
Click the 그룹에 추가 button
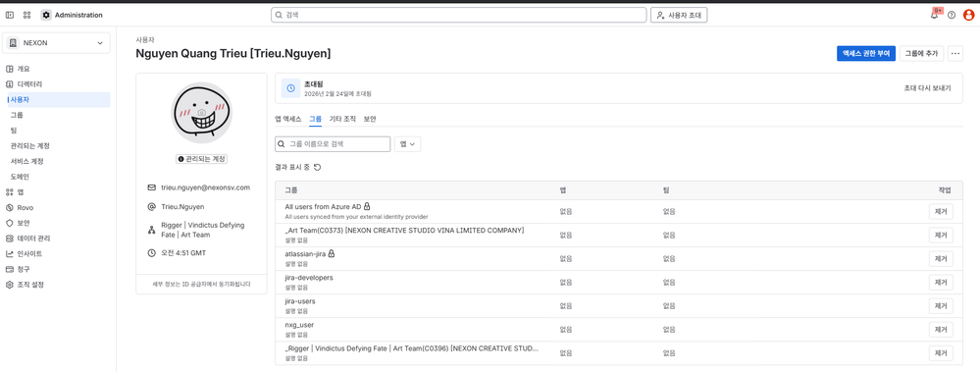pyautogui.click(x=921, y=54)
